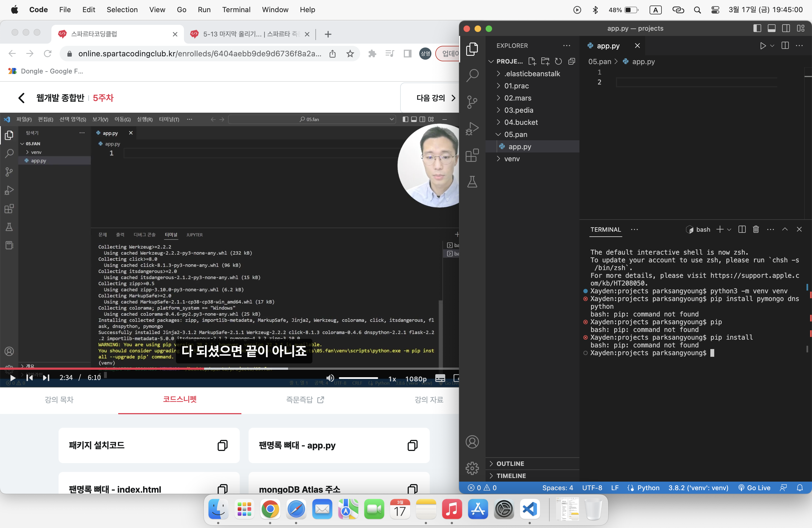Screen dimensions: 812x528
Task: Open Chrome extensions puzzle icon
Action: pyautogui.click(x=372, y=54)
